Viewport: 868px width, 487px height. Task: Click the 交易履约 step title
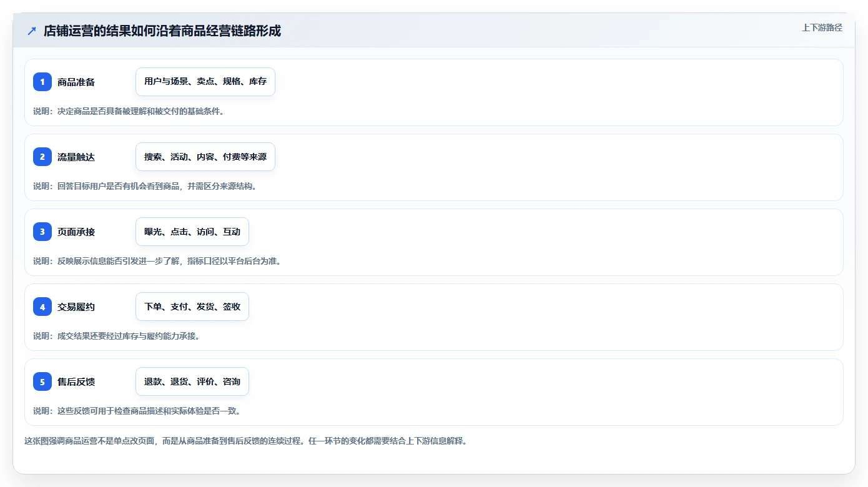(x=76, y=307)
